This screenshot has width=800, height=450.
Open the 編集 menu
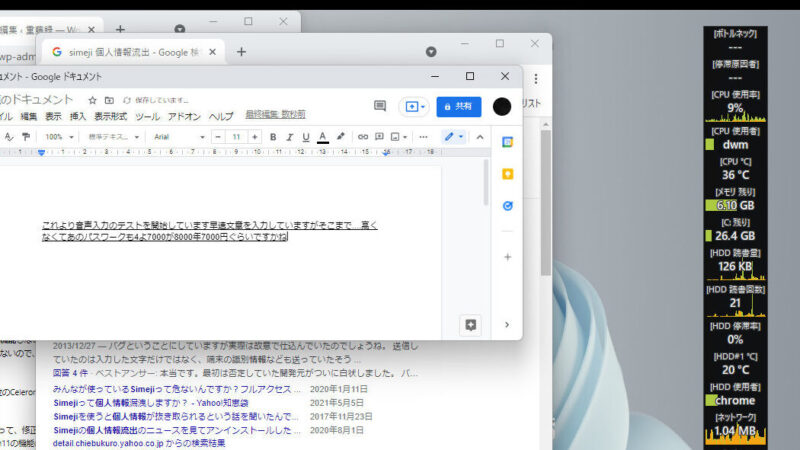pos(29,116)
